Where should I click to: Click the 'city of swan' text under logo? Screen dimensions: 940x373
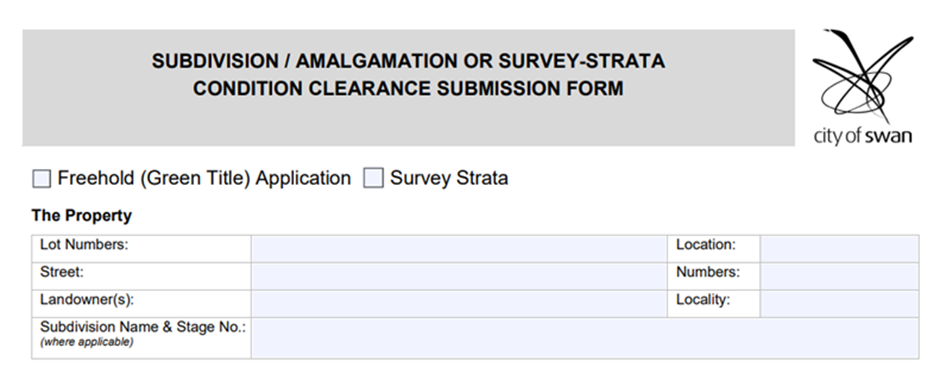(x=863, y=136)
